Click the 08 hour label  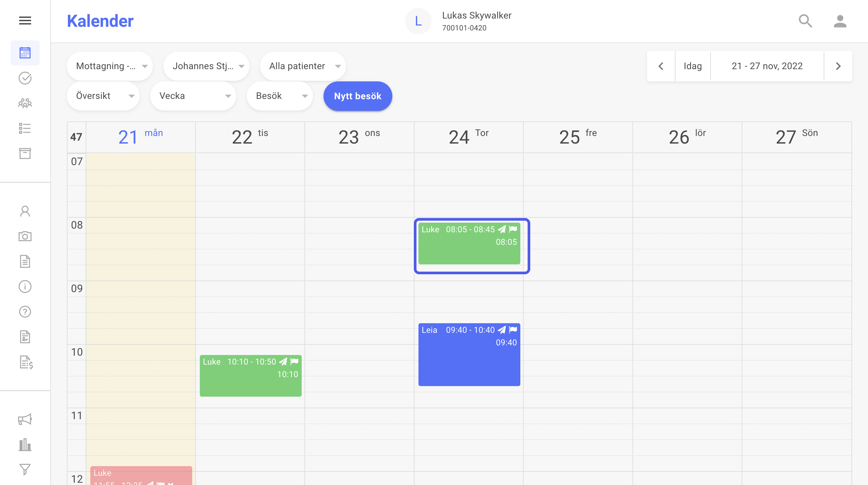[x=76, y=225]
